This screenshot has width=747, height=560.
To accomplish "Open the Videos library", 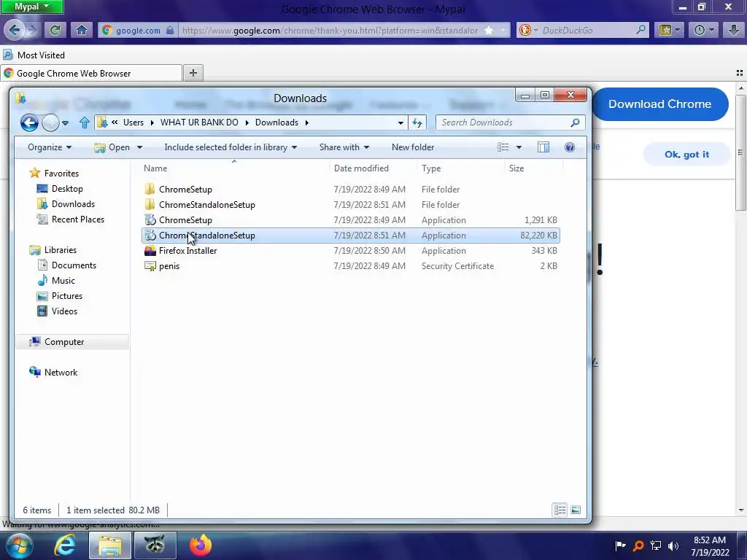I will tap(64, 311).
